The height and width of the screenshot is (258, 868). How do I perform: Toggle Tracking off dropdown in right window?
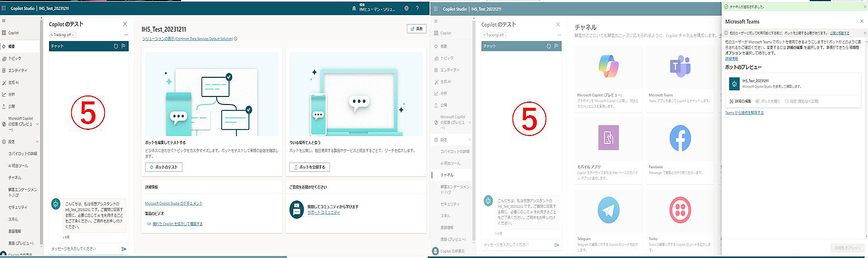tap(494, 35)
